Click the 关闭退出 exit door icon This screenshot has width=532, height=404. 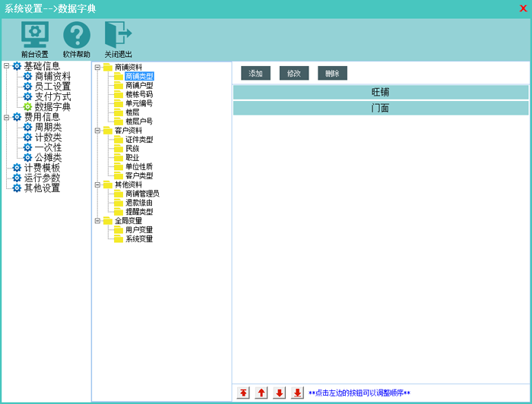click(x=118, y=36)
